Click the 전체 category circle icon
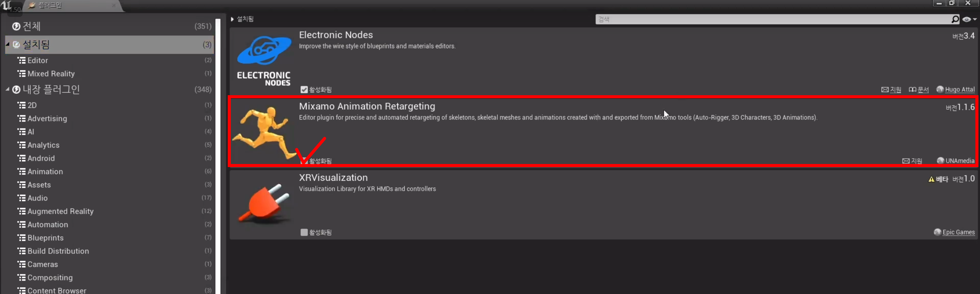Image resolution: width=980 pixels, height=294 pixels. [16, 26]
